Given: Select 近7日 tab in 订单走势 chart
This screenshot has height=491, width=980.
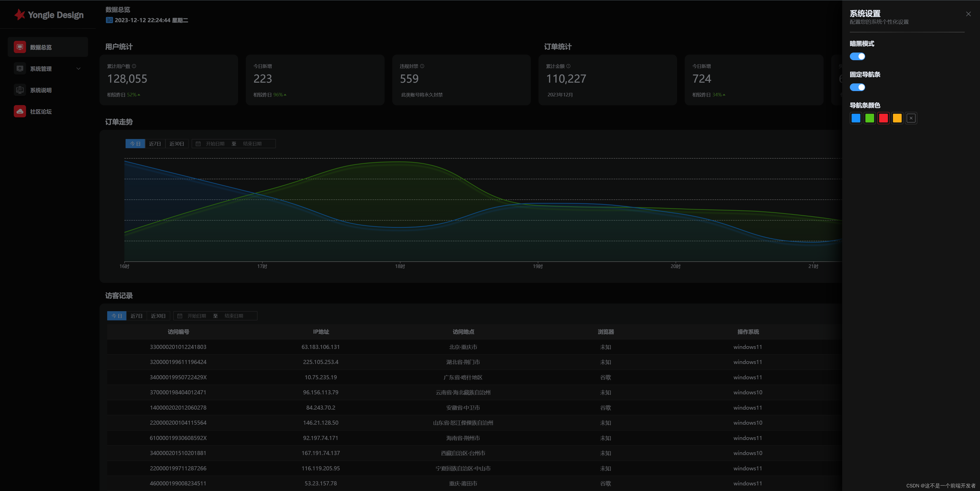Looking at the screenshot, I should 155,144.
